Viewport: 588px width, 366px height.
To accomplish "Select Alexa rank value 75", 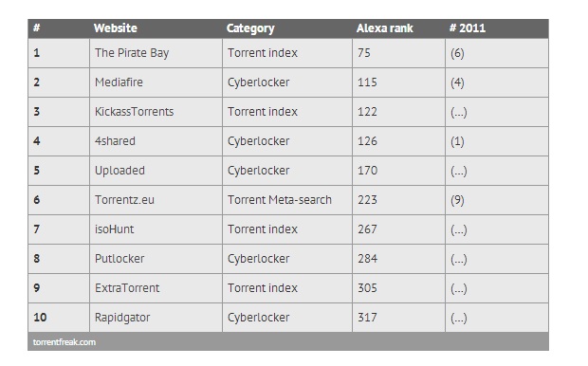I will tap(364, 53).
